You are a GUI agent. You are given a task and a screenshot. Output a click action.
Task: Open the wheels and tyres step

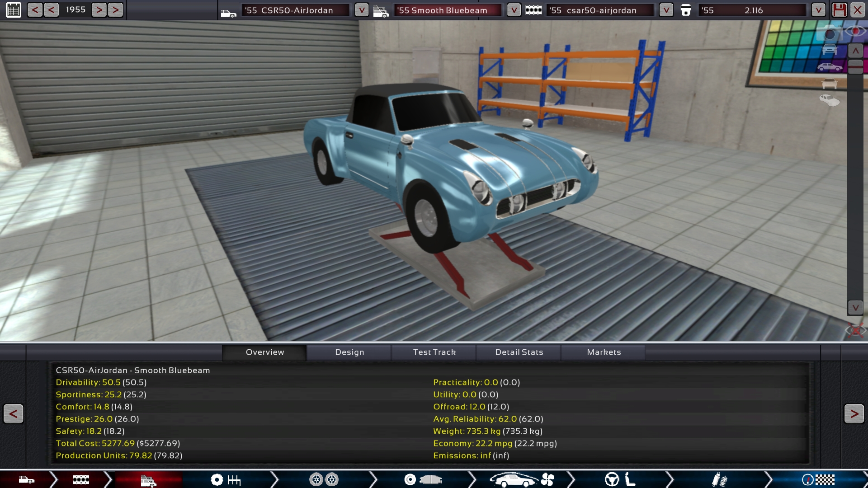(x=324, y=479)
